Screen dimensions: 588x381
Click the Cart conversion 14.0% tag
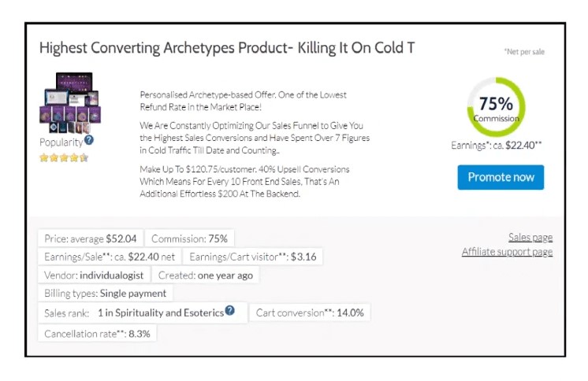tap(310, 313)
